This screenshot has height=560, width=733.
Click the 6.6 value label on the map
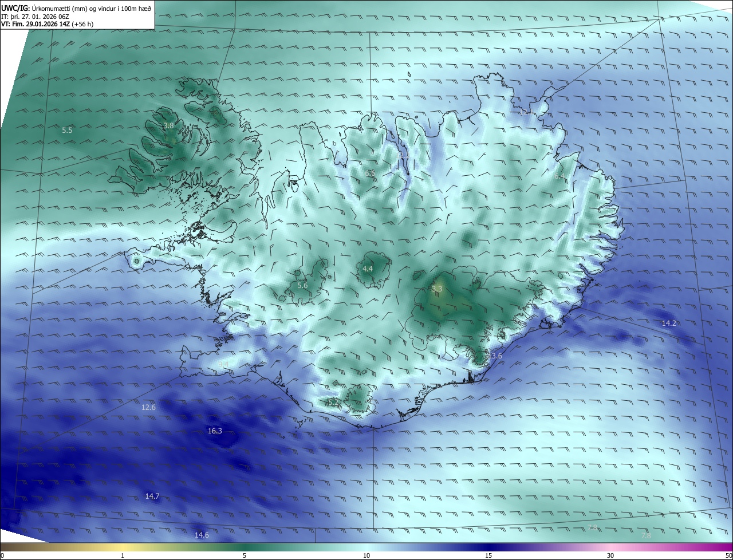coord(370,173)
